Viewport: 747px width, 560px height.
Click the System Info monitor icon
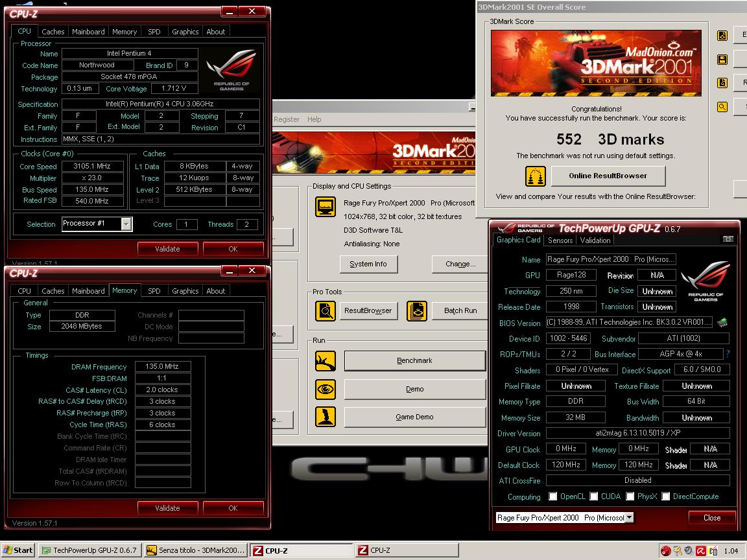coord(326,207)
